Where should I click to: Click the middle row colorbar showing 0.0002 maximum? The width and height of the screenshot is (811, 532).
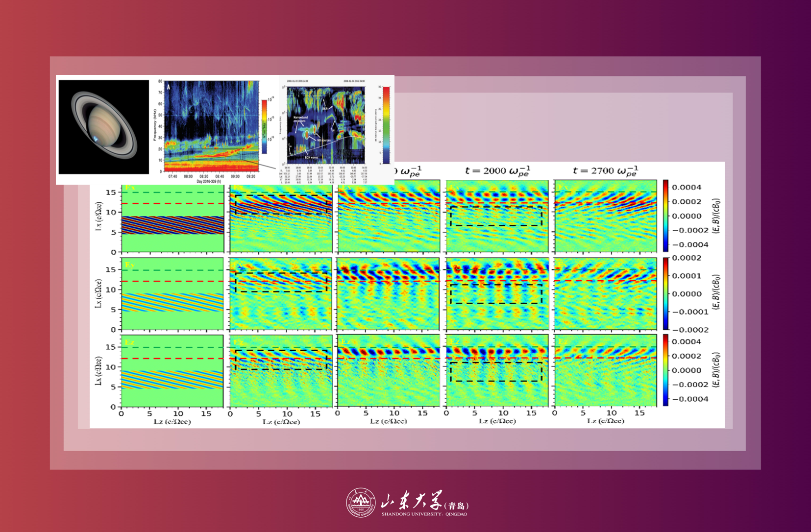pos(665,293)
